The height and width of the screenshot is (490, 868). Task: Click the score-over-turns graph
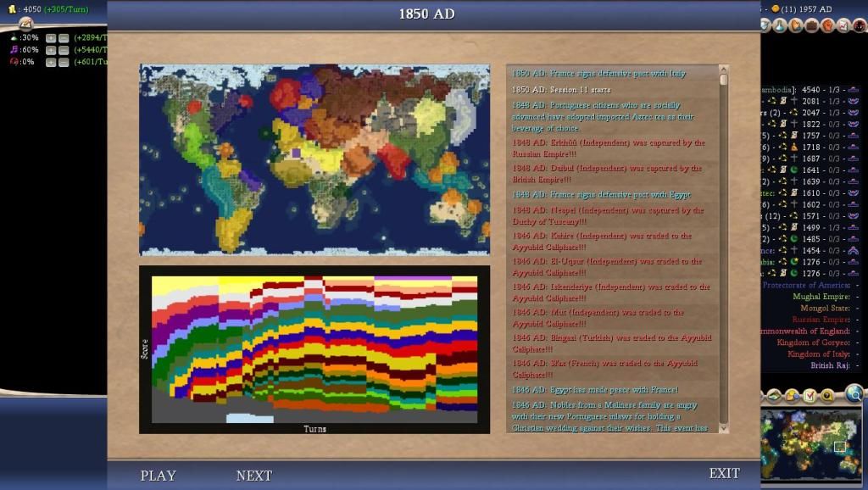(x=314, y=349)
